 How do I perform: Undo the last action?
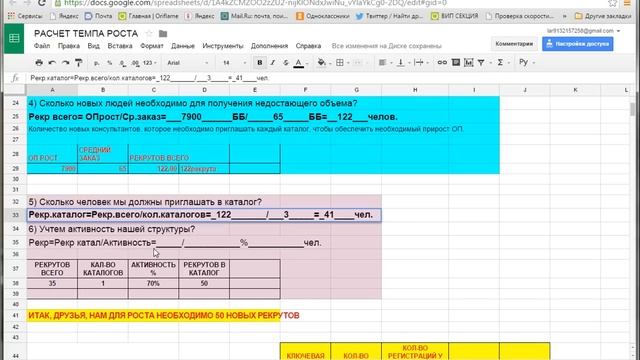point(52,62)
